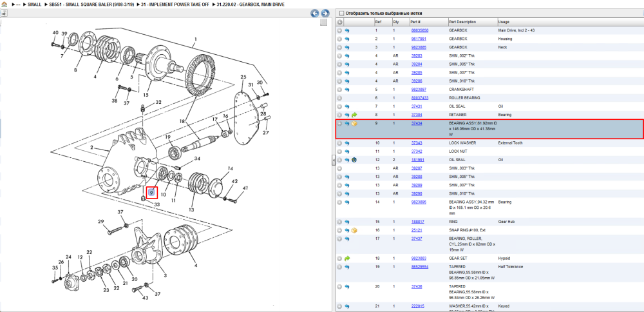Toggle the round selector for the ROLLER BEARING row
The image size is (644, 312).
point(339,98)
